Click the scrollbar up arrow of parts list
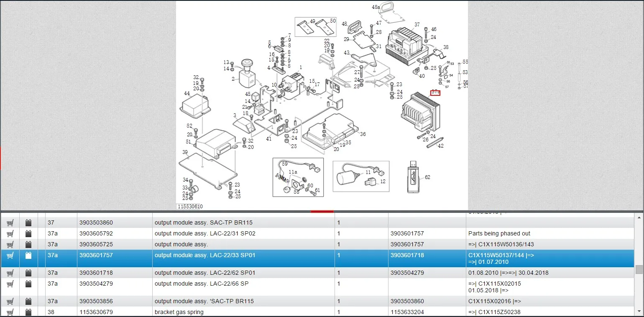Image resolution: width=644 pixels, height=317 pixels. click(639, 217)
